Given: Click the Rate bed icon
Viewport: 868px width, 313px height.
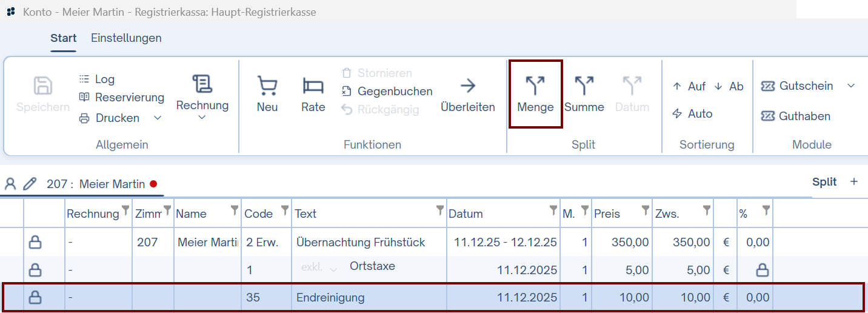Looking at the screenshot, I should coord(313,86).
